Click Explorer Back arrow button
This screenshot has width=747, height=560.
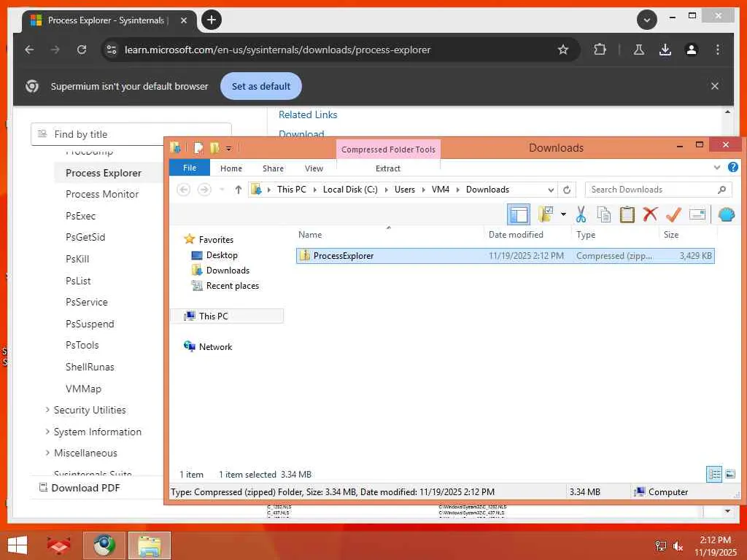point(183,190)
